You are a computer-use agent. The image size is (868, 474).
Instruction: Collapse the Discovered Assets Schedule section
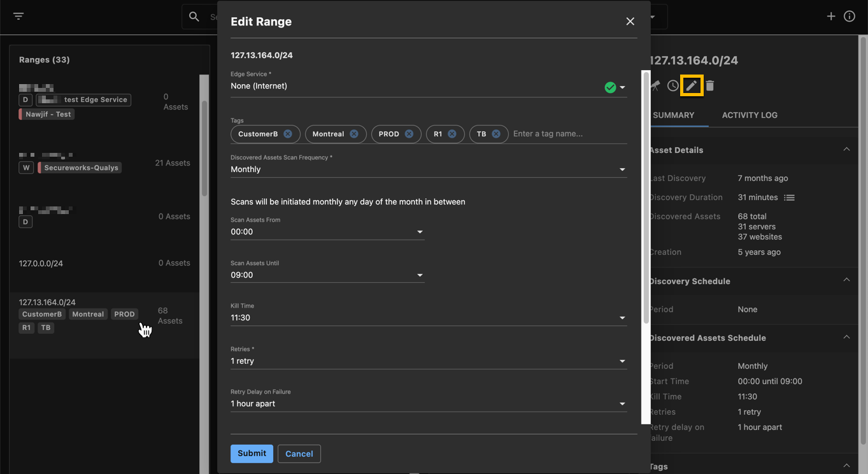tap(846, 337)
